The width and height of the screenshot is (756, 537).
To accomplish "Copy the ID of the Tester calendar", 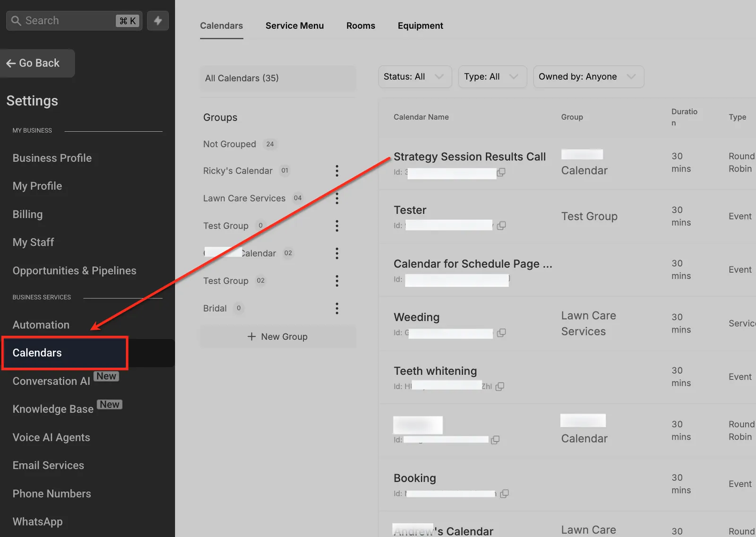I will point(501,225).
